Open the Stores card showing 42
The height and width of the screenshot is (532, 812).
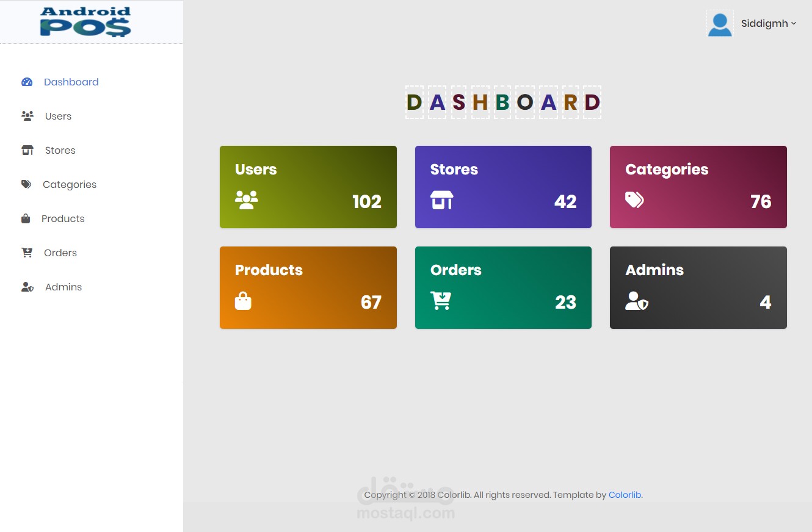point(503,187)
